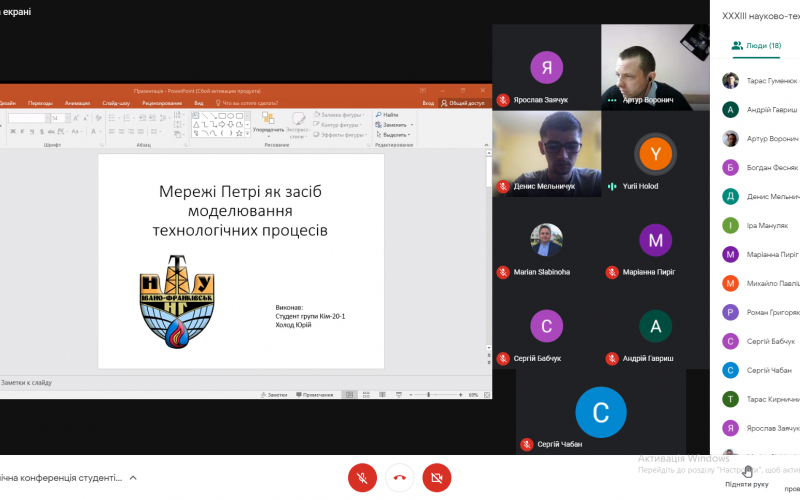800x500 pixels.
Task: Click Yurii Holod's orange Y avatar tile
Action: 656,154
